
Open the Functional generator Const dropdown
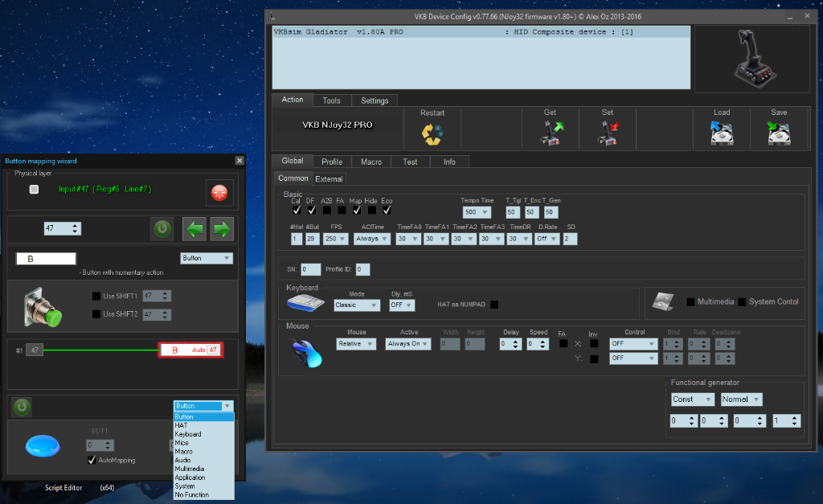(x=693, y=400)
